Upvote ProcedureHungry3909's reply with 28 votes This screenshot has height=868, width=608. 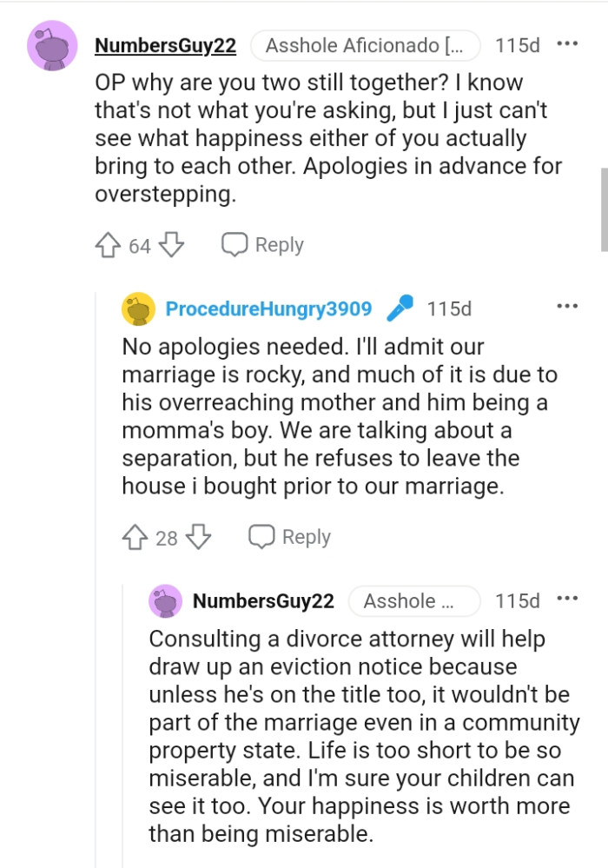(x=136, y=538)
